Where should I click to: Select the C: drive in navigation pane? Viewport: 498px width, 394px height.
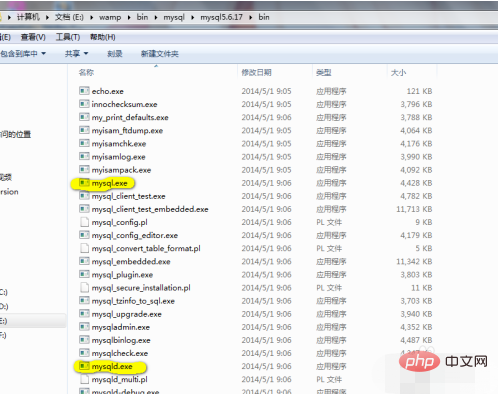click(3, 292)
